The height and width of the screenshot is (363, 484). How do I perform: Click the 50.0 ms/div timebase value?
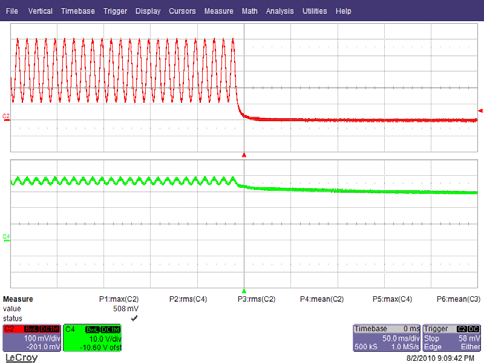(401, 338)
